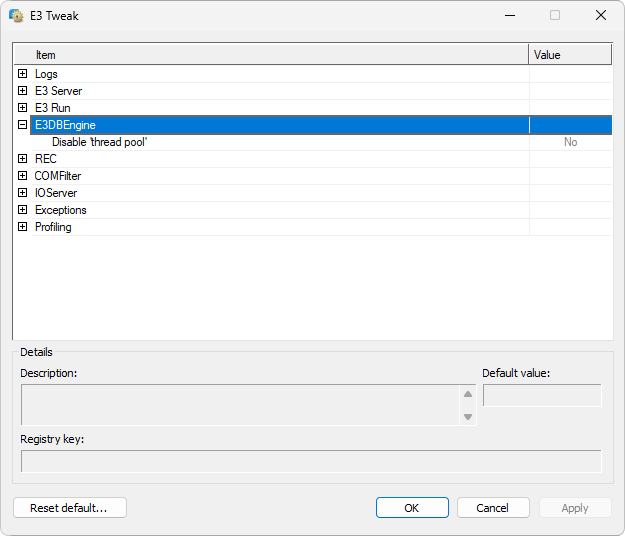625x536 pixels.
Task: Click the Item column header
Action: click(x=270, y=55)
